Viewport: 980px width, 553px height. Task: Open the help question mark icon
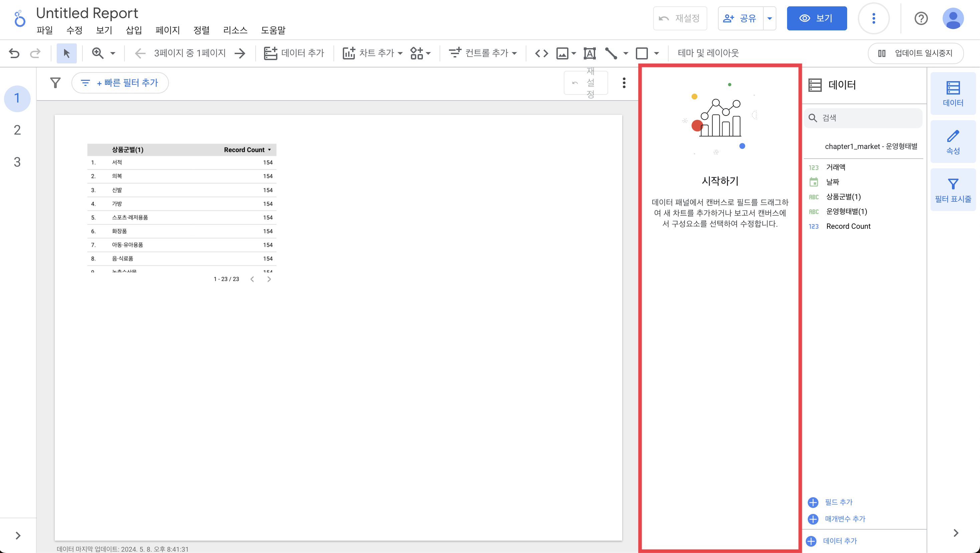tap(921, 18)
